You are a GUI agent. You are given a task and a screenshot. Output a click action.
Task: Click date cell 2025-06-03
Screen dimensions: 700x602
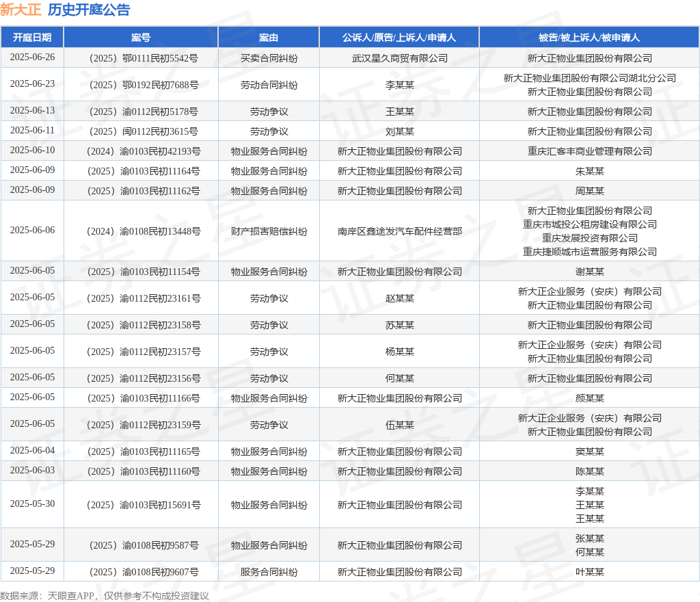coord(32,470)
